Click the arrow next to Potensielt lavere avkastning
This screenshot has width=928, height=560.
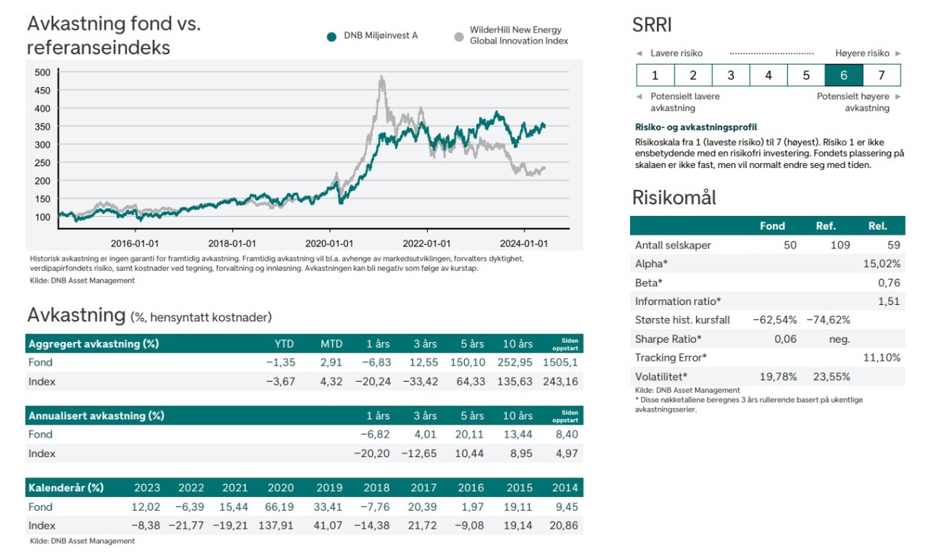click(639, 96)
